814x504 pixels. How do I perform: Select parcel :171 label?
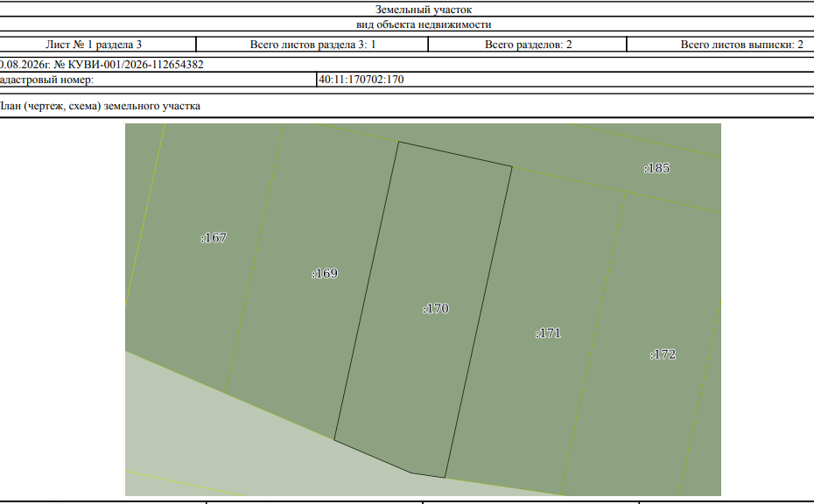(x=548, y=333)
